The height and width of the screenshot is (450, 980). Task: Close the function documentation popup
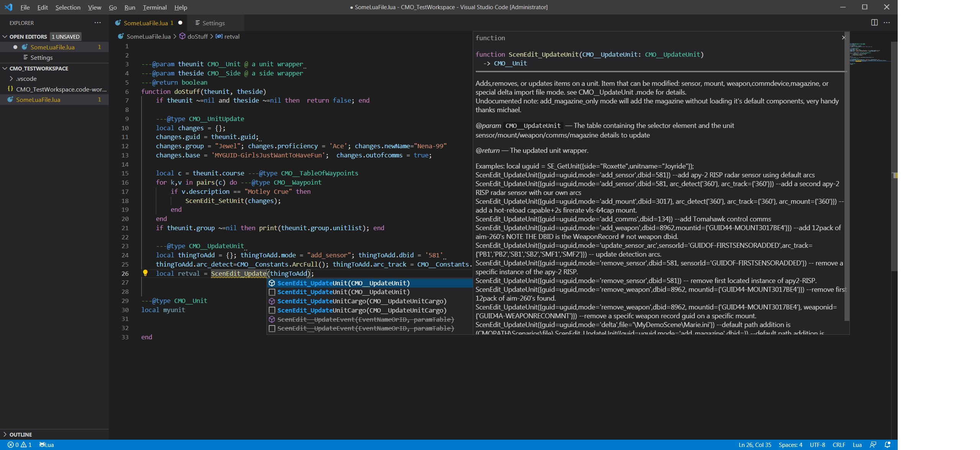pyautogui.click(x=843, y=38)
